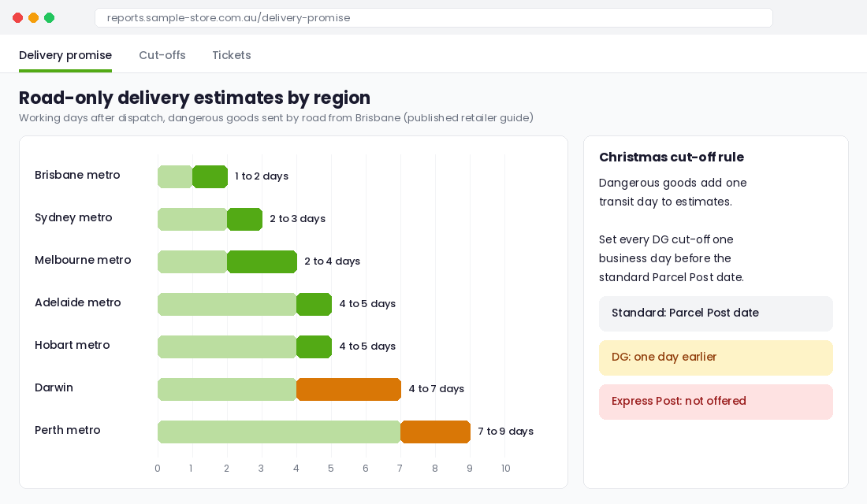Viewport: 867px width, 504px height.
Task: Click the '2 to 3 days' value
Action: pos(297,219)
